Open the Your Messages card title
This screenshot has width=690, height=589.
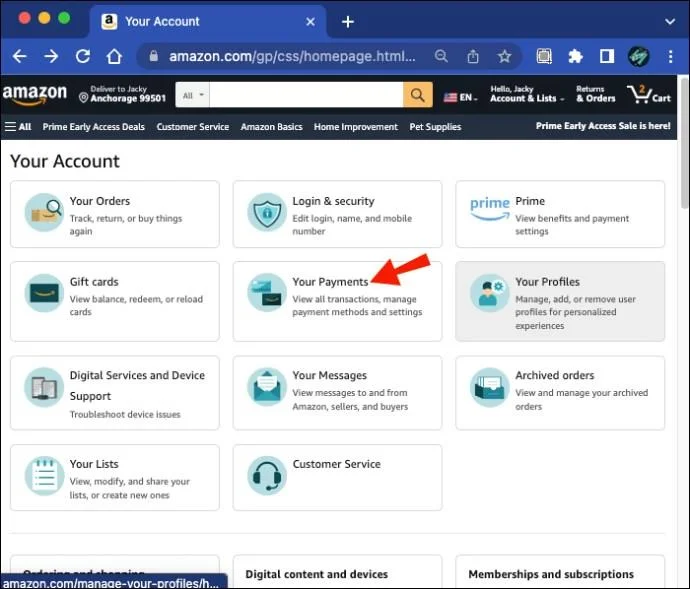(x=330, y=375)
